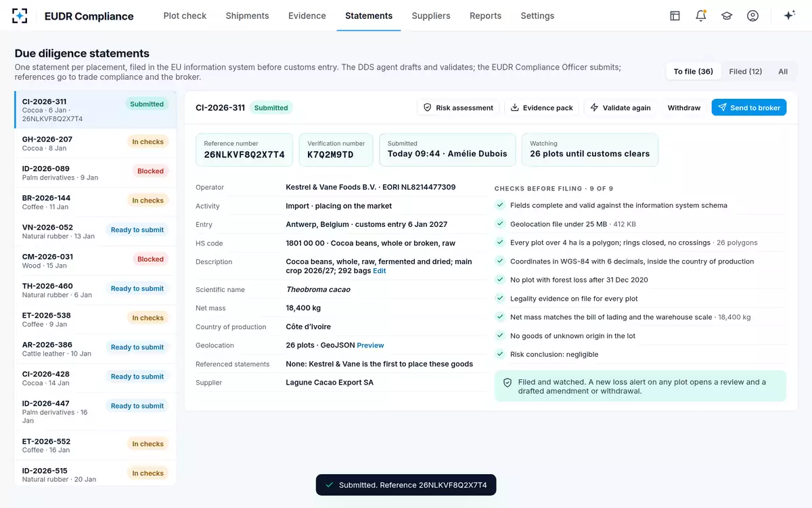Open the learning graduation cap icon
Screen dimensions: 812x508
pos(727,16)
